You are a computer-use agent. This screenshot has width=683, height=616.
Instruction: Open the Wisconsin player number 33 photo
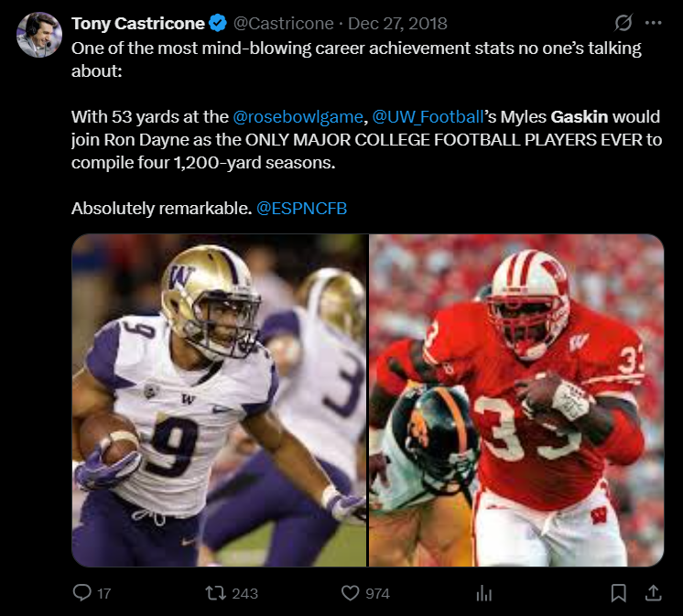516,400
